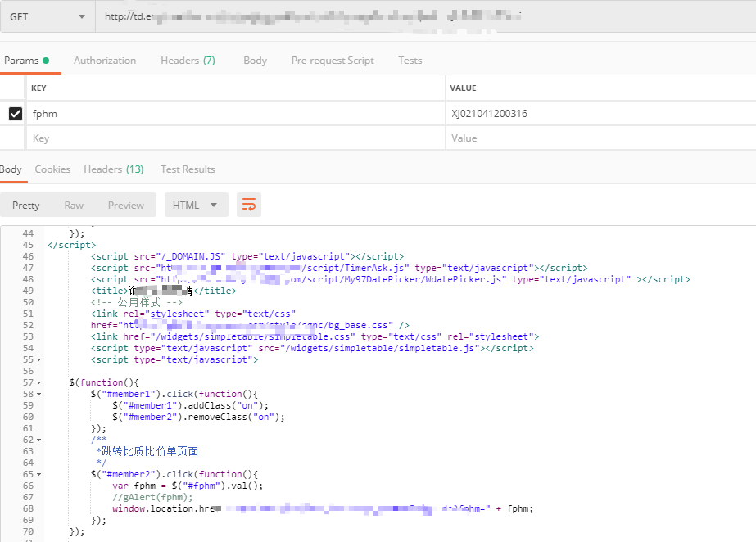Collapse code fold at line 65
This screenshot has width=756, height=542.
click(x=39, y=475)
